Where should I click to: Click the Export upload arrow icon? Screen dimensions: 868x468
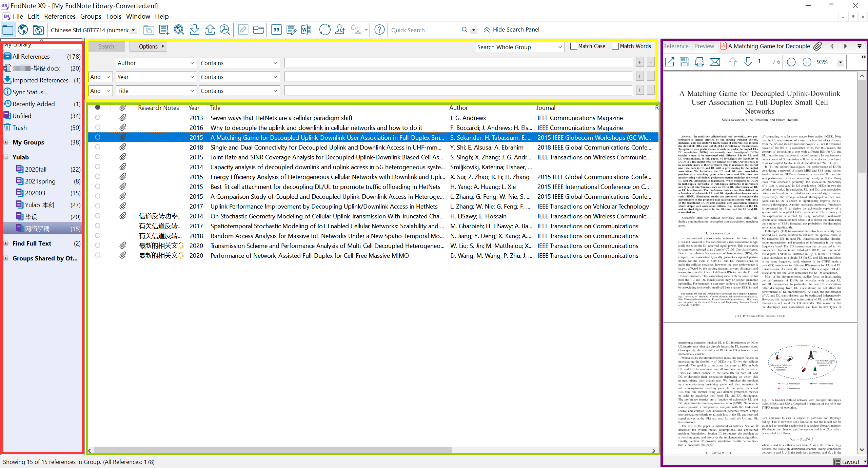tap(210, 30)
